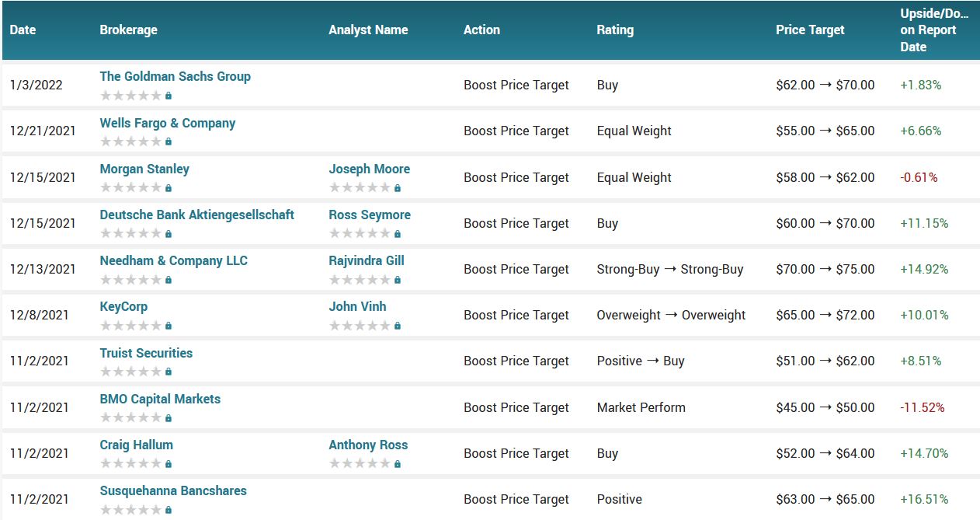Click the lock icon beside Ross Seymore's rating
The width and height of the screenshot is (980, 520).
click(398, 233)
